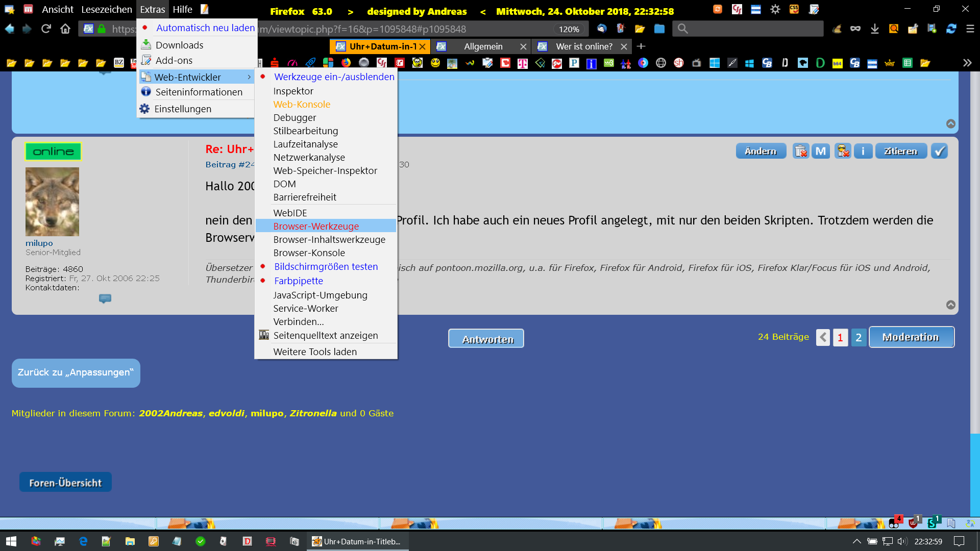This screenshot has width=980, height=551.
Task: Show hidden system tray icons
Action: pyautogui.click(x=856, y=541)
